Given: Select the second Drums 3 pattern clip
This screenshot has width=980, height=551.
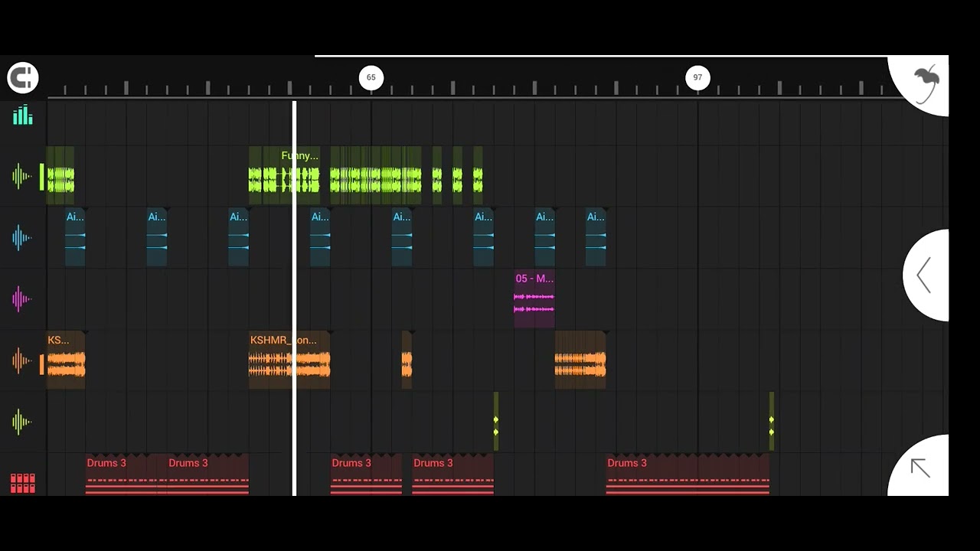Looking at the screenshot, I should coord(208,474).
